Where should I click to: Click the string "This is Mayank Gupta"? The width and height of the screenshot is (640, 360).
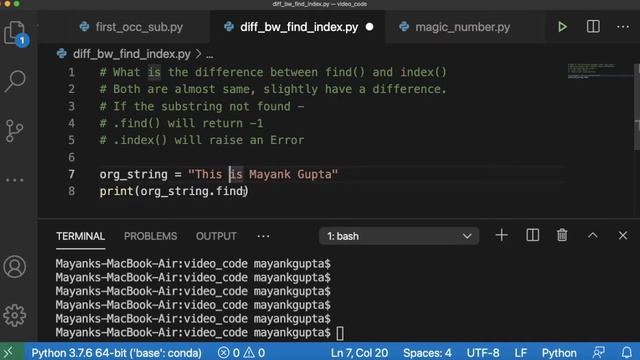[263, 174]
